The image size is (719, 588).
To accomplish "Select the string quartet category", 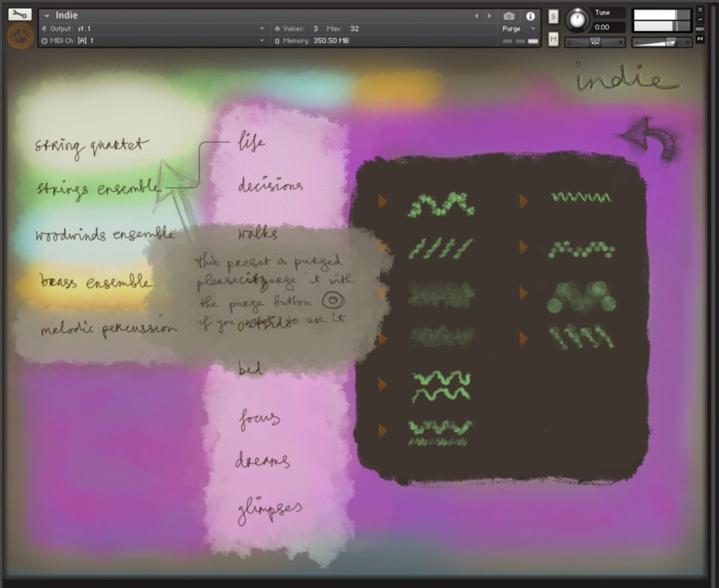I will coord(91,146).
